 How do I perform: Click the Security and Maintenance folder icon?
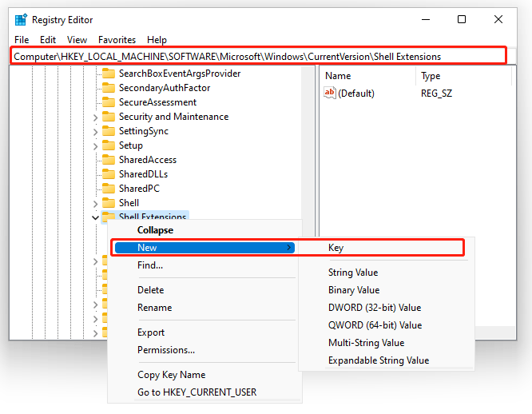[109, 117]
